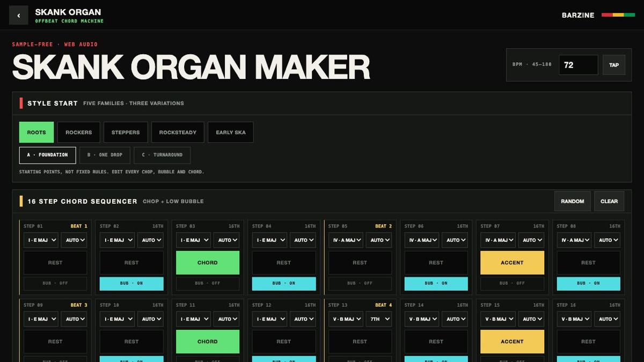The height and width of the screenshot is (362, 644).
Task: Focus the BPM field showing 72
Action: click(579, 65)
